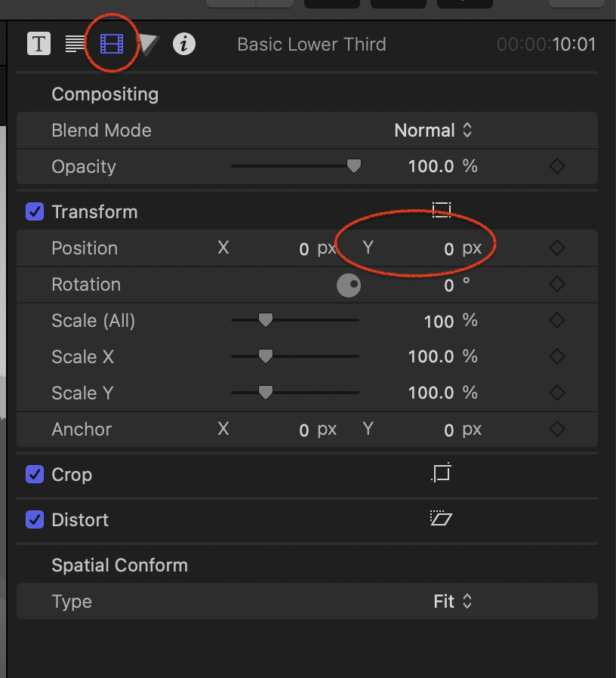Click the Opacity slider handle
This screenshot has height=678, width=616.
[x=353, y=166]
